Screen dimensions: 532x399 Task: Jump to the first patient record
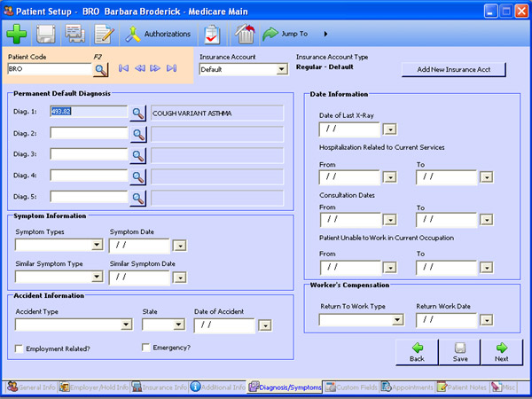pyautogui.click(x=124, y=68)
